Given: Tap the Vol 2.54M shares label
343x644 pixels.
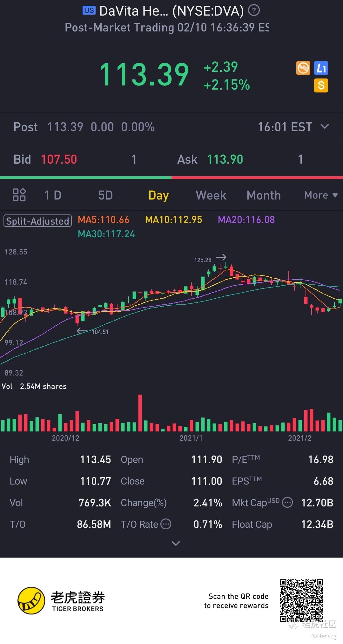Looking at the screenshot, I should pyautogui.click(x=34, y=386).
